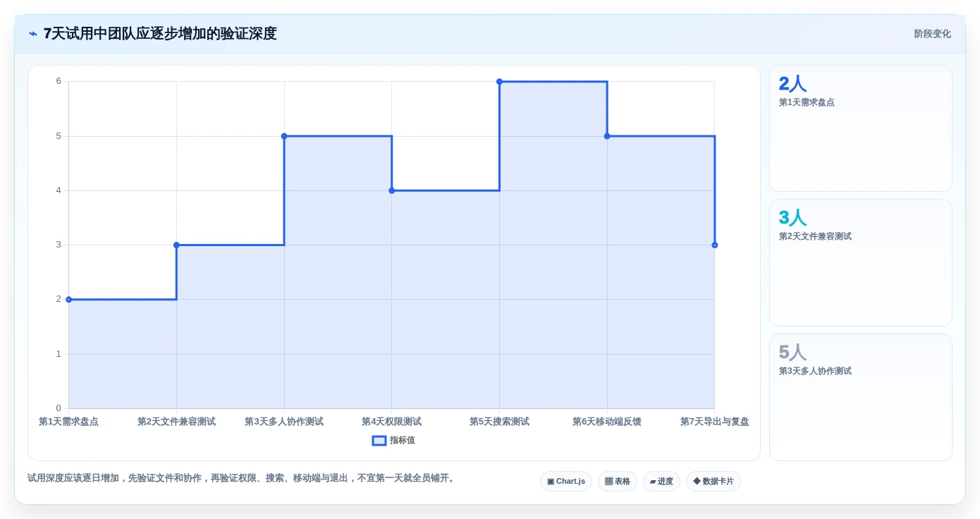980x519 pixels.
Task: Click the data point for 第7天导出与复盘
Action: click(715, 245)
